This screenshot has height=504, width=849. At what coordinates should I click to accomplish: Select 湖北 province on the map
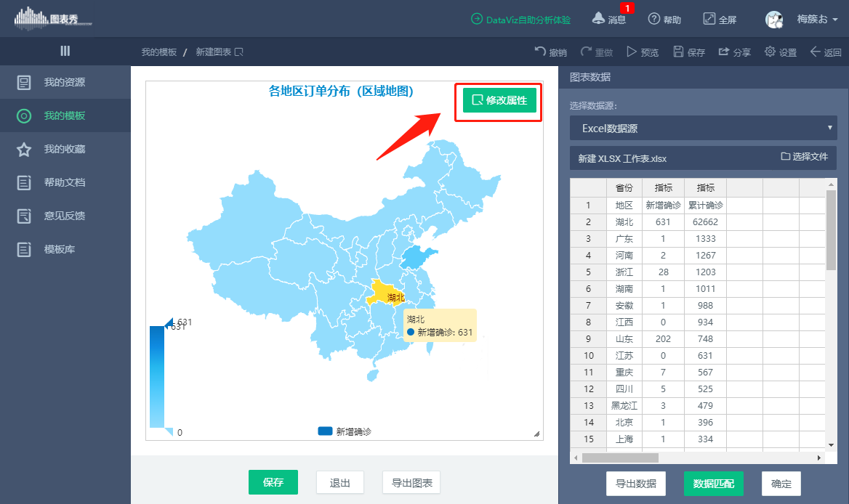385,293
